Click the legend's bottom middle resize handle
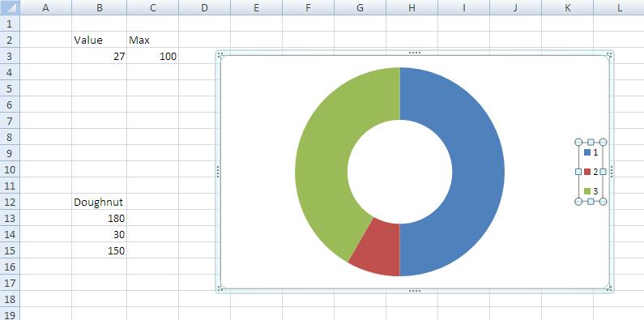 coord(591,201)
